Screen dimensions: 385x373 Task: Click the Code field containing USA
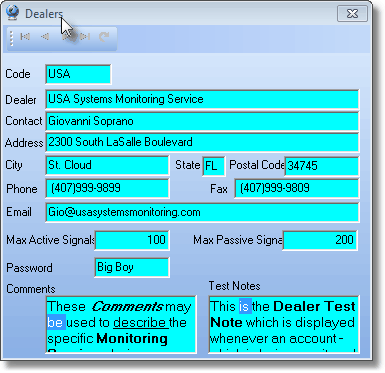pos(78,74)
